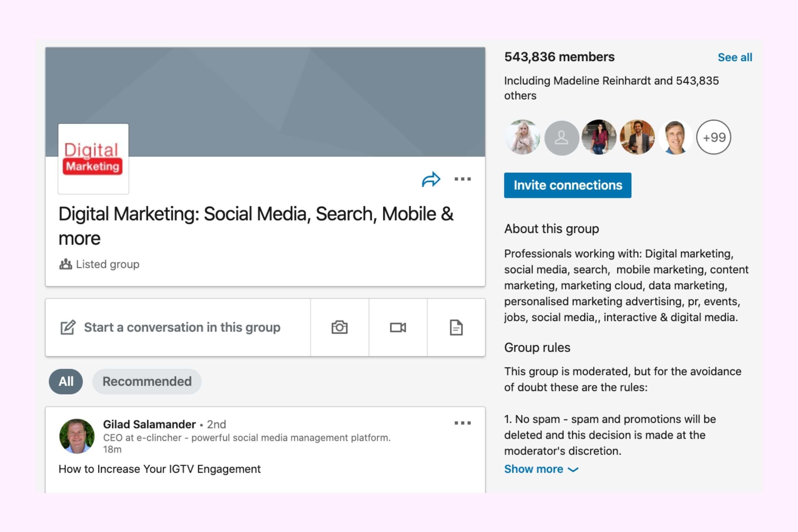Select the Recommended feed filter
The height and width of the screenshot is (532, 798).
coord(147,381)
